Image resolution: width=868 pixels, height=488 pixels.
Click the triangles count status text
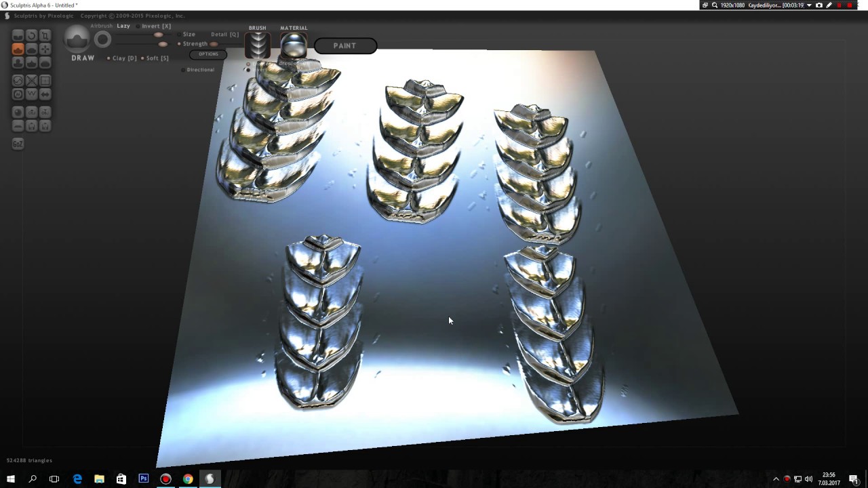pyautogui.click(x=29, y=460)
